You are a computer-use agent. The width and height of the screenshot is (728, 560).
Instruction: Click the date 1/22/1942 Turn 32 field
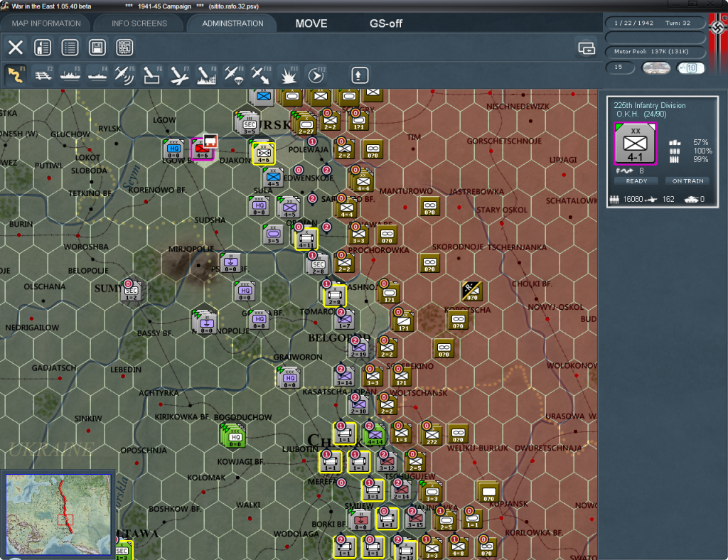click(655, 23)
